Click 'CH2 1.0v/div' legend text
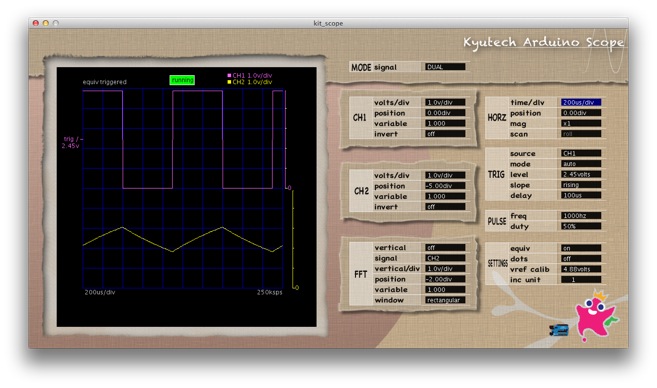 click(x=252, y=82)
